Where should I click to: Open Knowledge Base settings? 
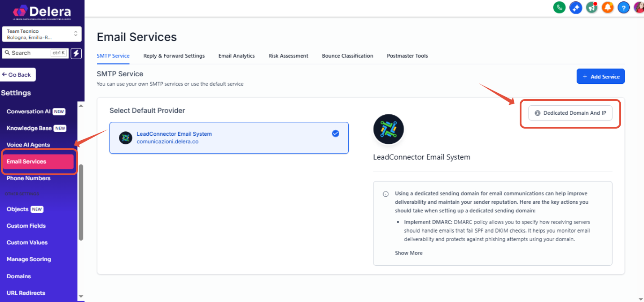[36, 128]
